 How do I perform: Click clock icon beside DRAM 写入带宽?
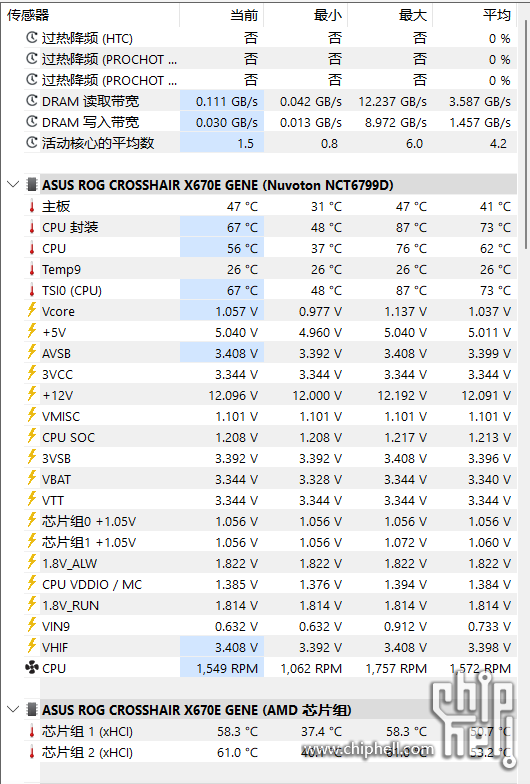[x=32, y=122]
